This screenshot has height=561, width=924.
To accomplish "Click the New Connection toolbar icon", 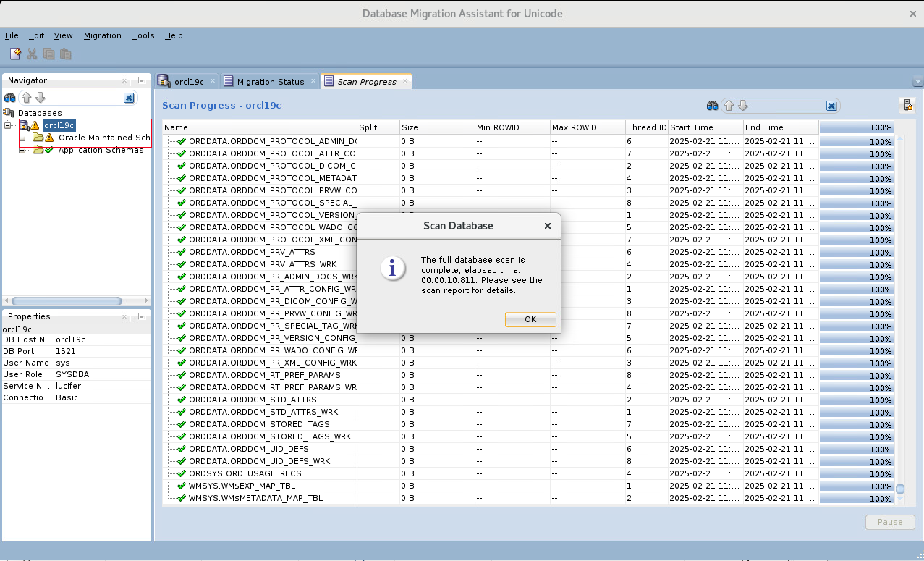I will [x=15, y=54].
